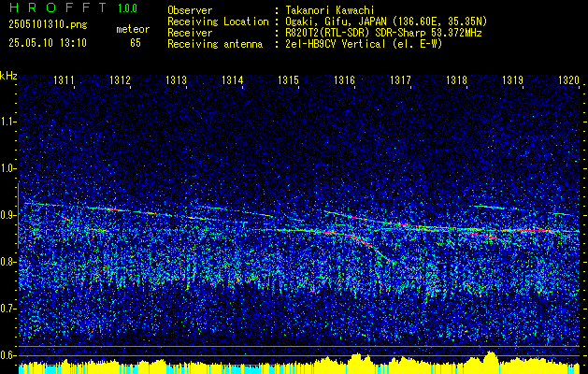The width and height of the screenshot is (588, 374).
Task: Click the 0.7 kHz frequency label
Action: pyautogui.click(x=7, y=309)
